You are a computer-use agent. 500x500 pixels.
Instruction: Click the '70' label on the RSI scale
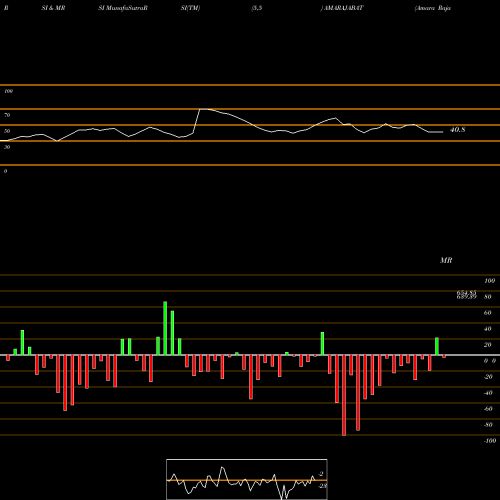click(x=7, y=115)
